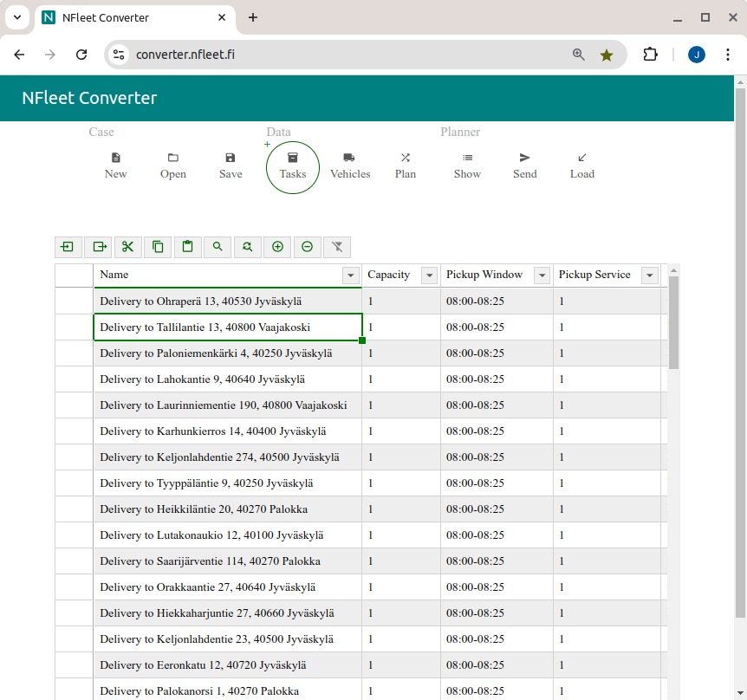Viewport: 747px width, 700px height.
Task: Select cell Delivery to Karhunkierros 14
Action: click(228, 431)
